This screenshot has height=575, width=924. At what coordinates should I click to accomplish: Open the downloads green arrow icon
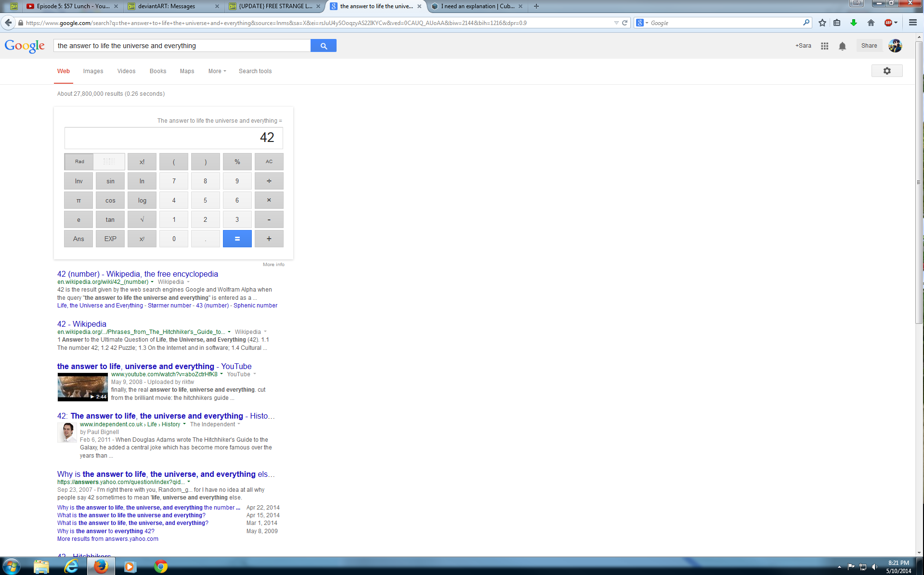(x=854, y=23)
